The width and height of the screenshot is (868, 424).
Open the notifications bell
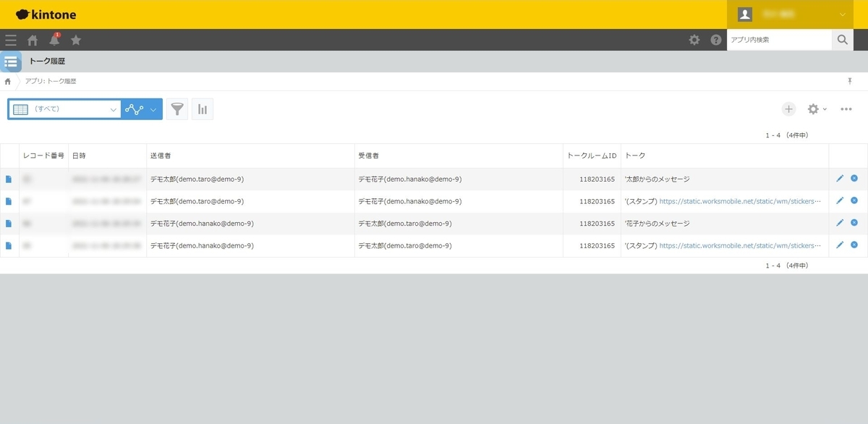pos(54,40)
